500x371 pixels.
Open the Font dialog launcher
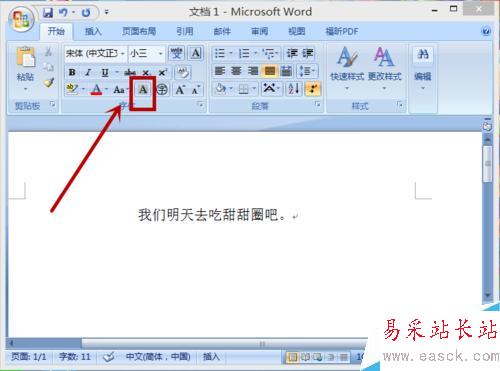200,105
